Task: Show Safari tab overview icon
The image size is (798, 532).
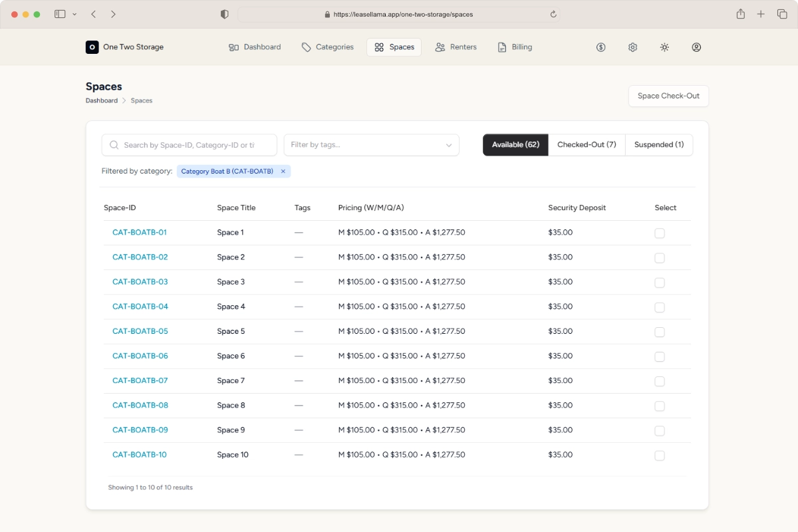Action: (782, 14)
